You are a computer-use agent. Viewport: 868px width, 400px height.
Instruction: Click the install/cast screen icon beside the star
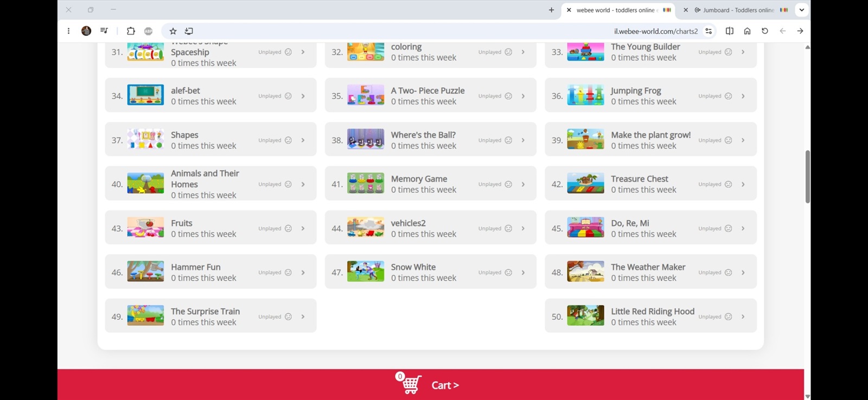pyautogui.click(x=189, y=31)
